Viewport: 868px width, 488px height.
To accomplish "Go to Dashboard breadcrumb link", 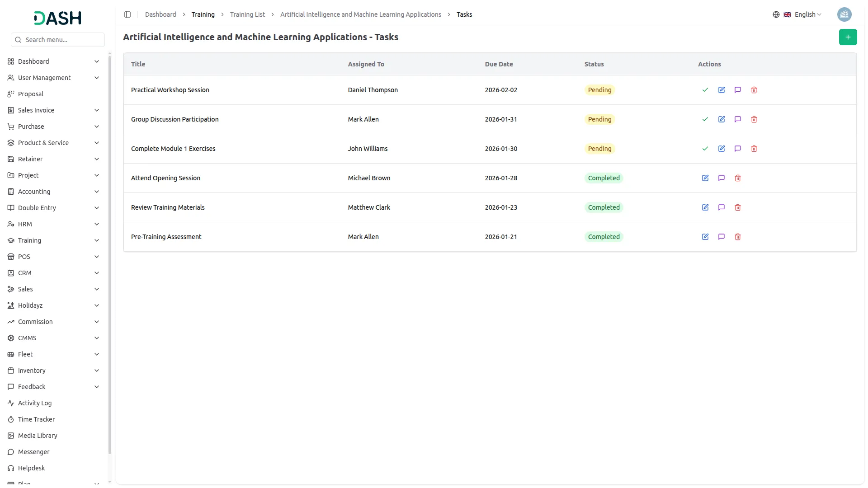I will [160, 14].
